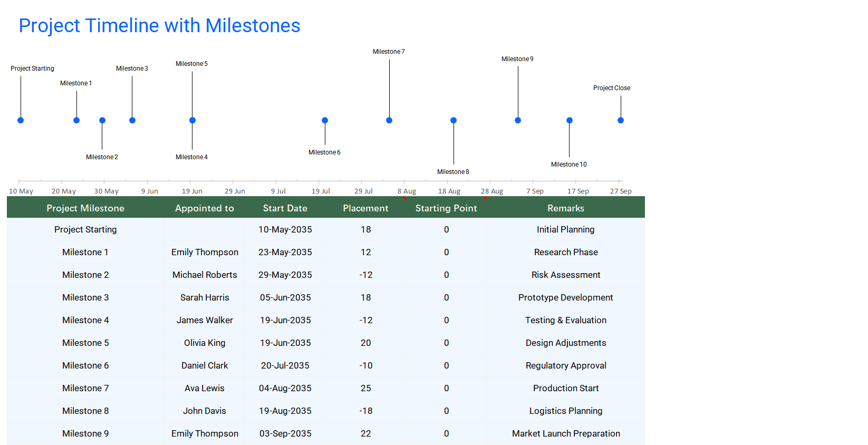868x445 pixels.
Task: Click the Logistics Planning remark cell
Action: [566, 411]
